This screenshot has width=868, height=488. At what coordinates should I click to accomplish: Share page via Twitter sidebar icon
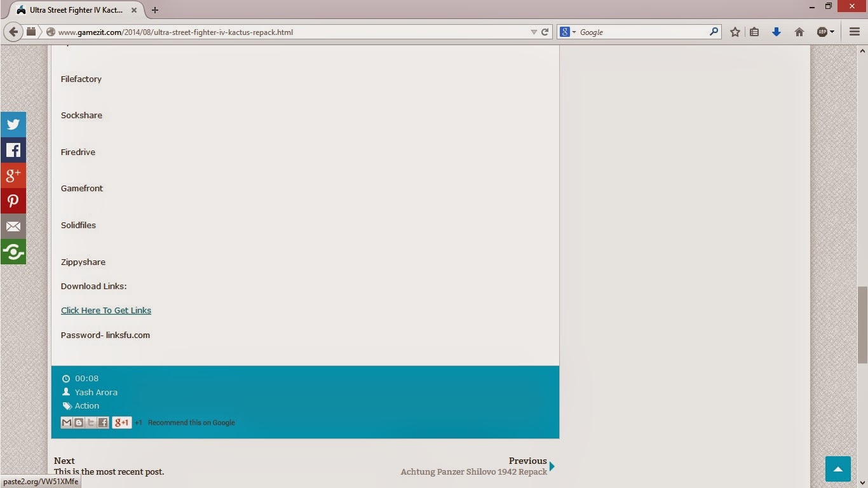pyautogui.click(x=13, y=125)
